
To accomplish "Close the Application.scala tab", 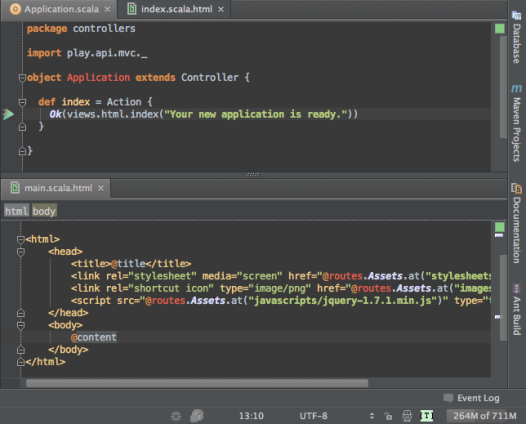I will [x=107, y=9].
